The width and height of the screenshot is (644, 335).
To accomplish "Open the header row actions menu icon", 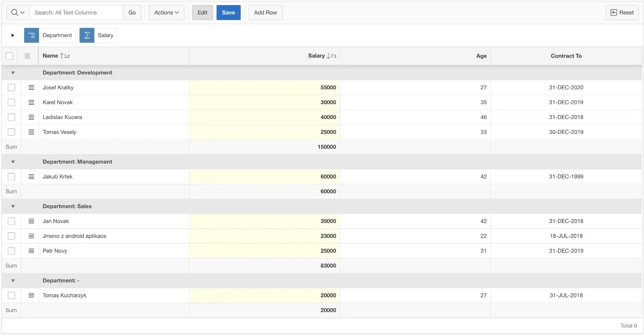I will coord(27,56).
